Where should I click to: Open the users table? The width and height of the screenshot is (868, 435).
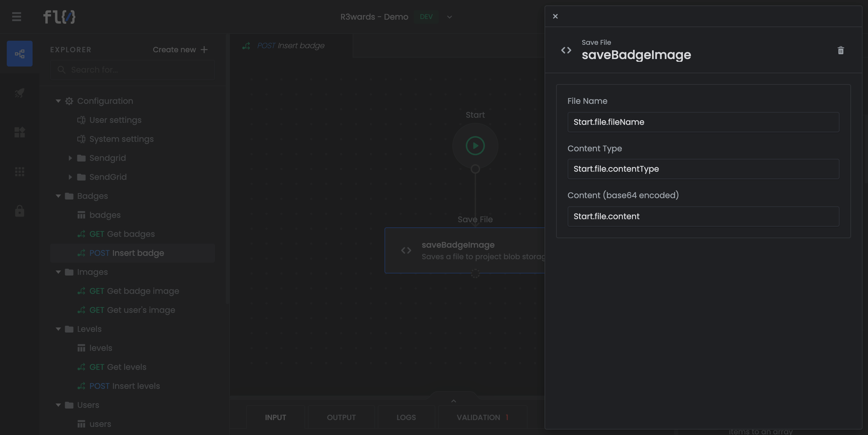100,424
